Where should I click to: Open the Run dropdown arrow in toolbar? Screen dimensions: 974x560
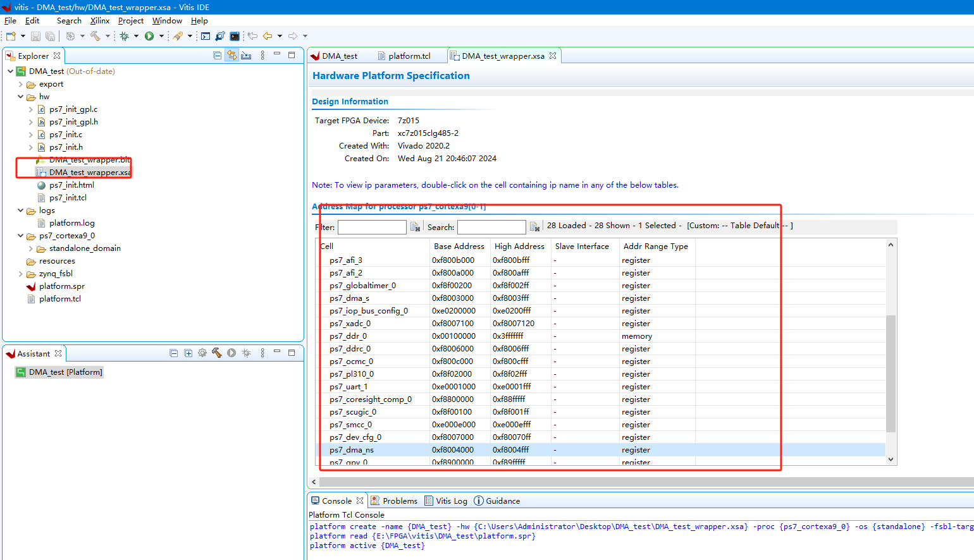(161, 36)
